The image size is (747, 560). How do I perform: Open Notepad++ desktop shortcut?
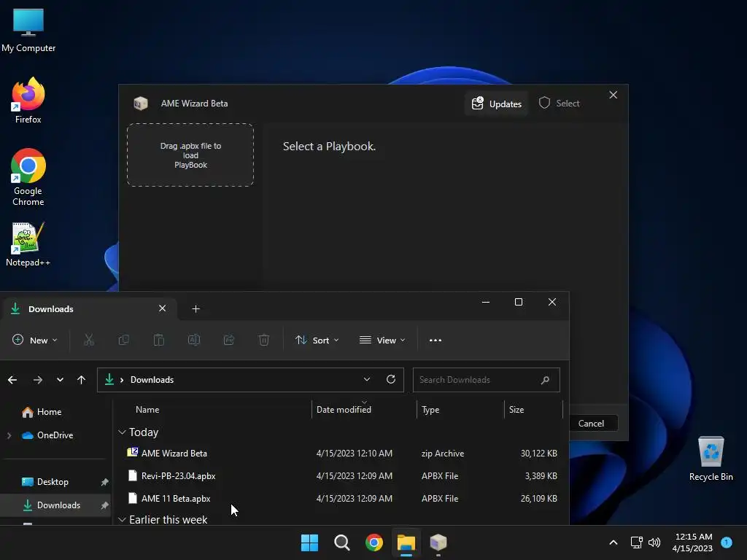point(28,244)
